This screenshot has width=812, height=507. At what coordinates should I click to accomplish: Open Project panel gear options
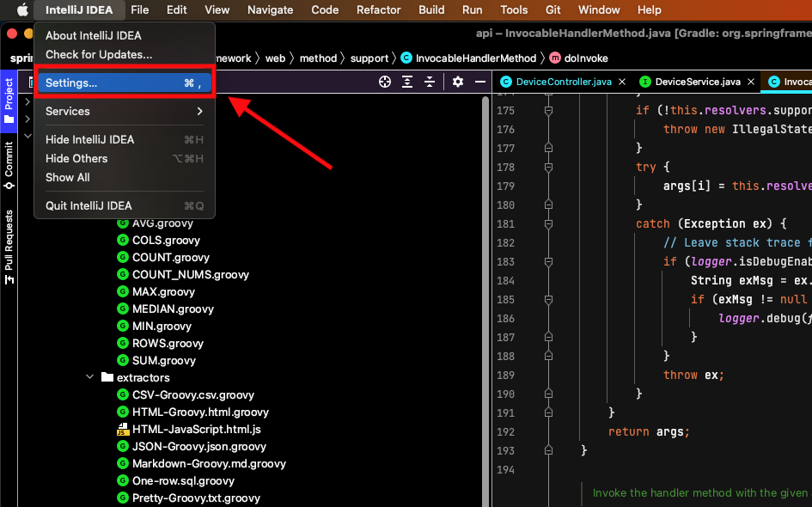pos(458,82)
